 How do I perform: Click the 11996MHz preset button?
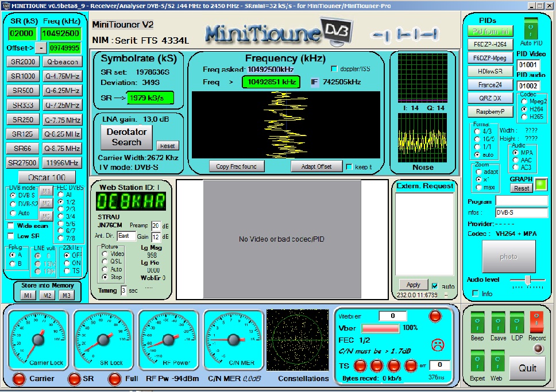tap(63, 162)
